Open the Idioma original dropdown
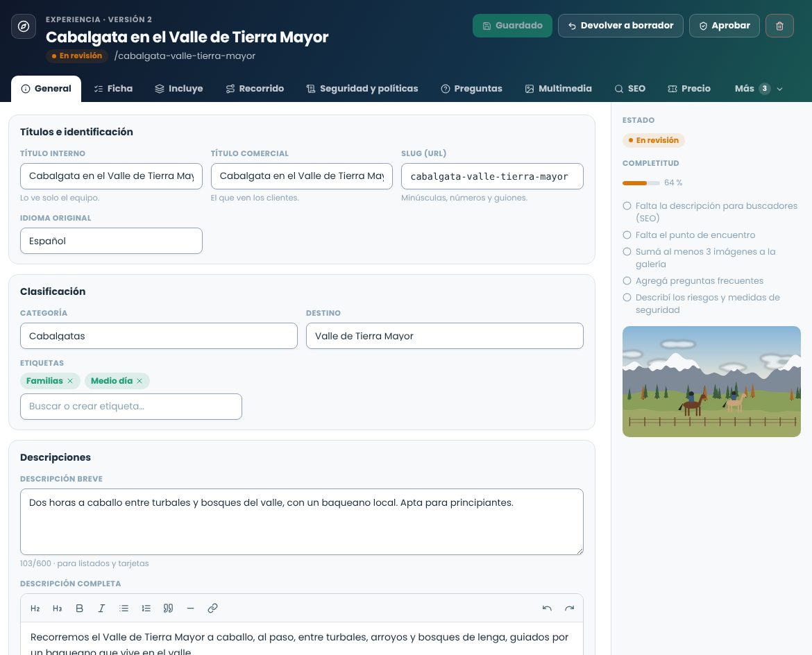812x655 pixels. (x=111, y=241)
